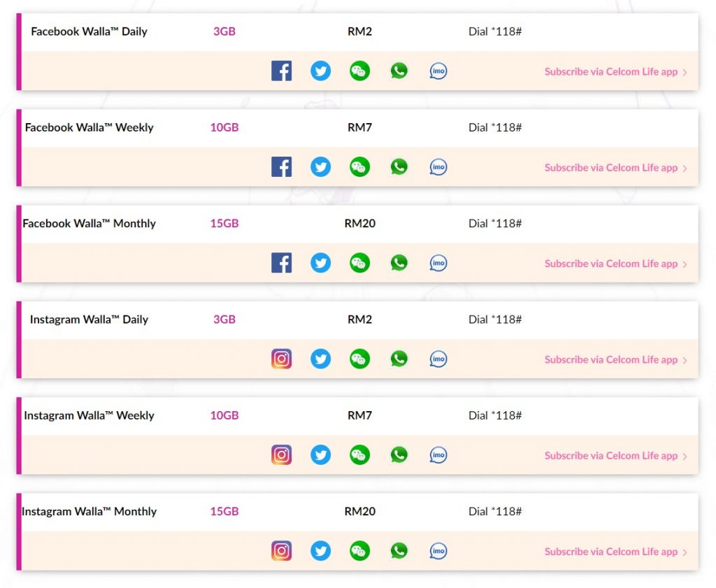The image size is (716, 588).
Task: Click RM7 price of Instagram Walla Weekly
Action: (360, 415)
